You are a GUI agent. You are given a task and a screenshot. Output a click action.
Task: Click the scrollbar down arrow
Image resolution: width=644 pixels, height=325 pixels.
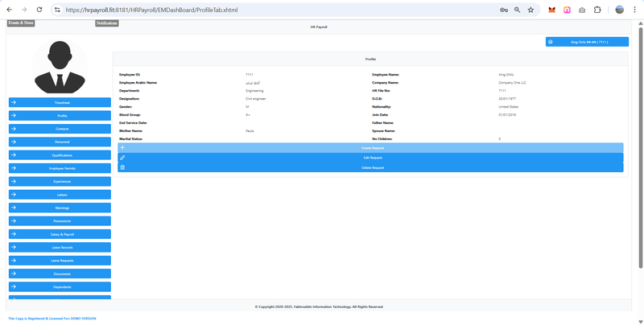[x=640, y=322]
